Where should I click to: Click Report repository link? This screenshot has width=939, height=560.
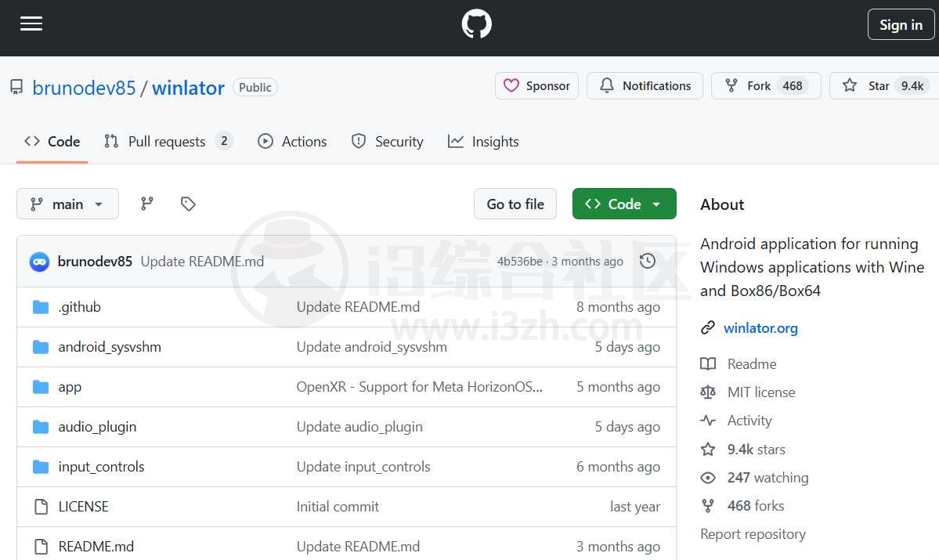753,533
